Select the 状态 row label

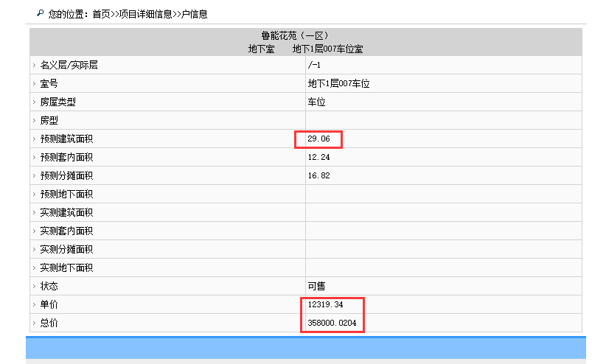pos(49,287)
